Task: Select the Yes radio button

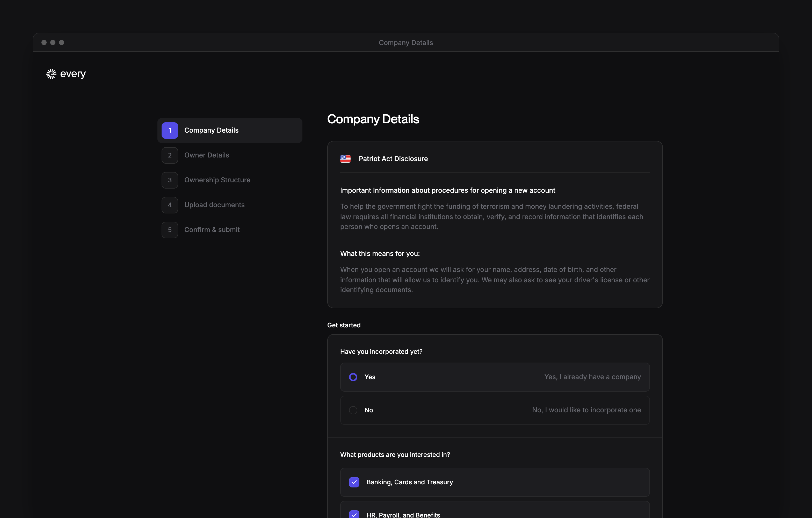Action: pos(353,377)
